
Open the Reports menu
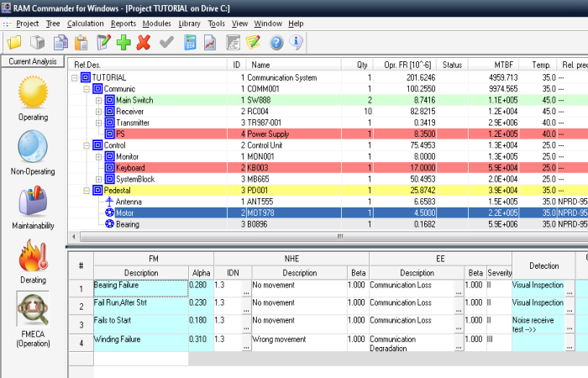coord(123,24)
